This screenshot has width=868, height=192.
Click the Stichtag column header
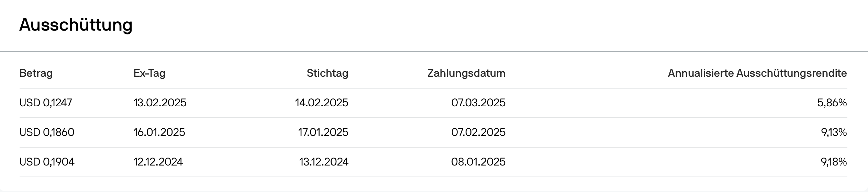pos(327,73)
